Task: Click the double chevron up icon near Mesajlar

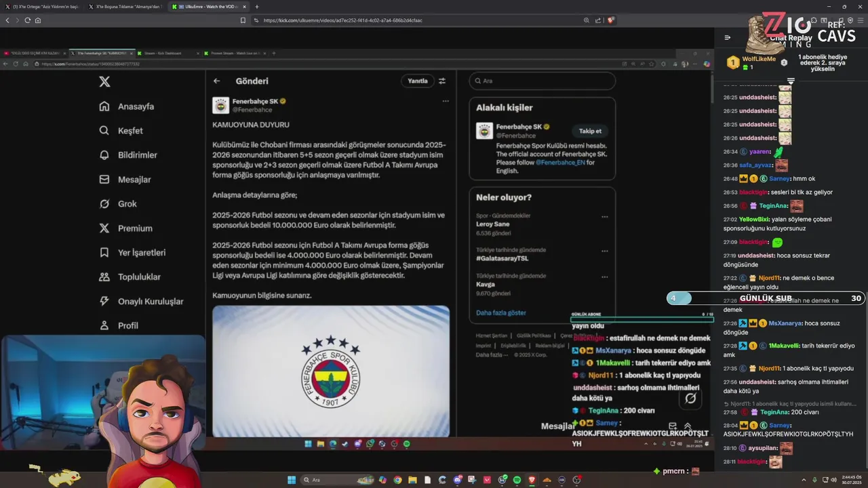Action: pos(687,426)
